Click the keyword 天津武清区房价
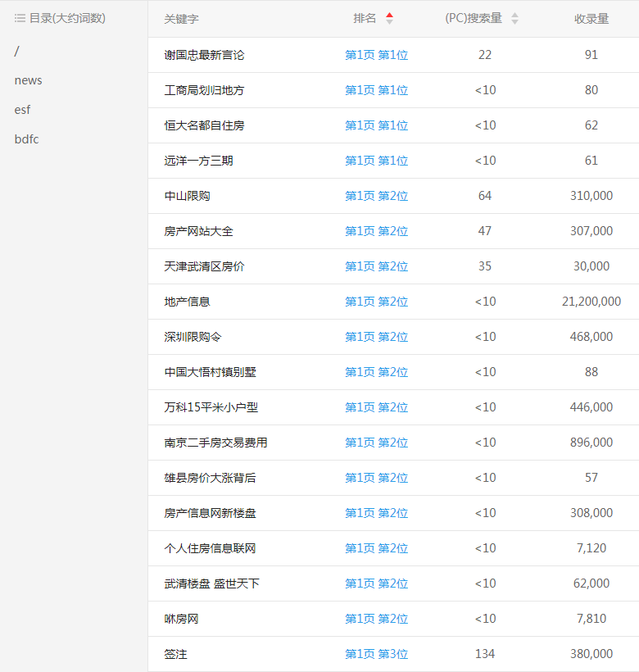 click(204, 266)
